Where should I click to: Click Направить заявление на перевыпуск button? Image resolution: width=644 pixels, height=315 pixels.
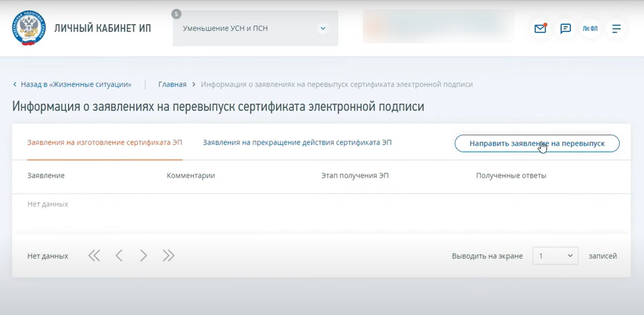click(537, 143)
